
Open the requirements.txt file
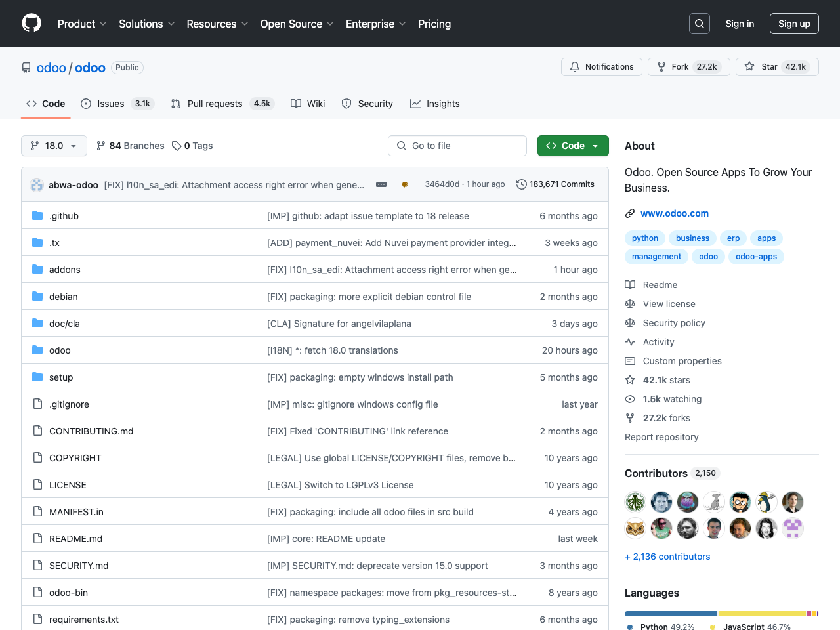(84, 619)
